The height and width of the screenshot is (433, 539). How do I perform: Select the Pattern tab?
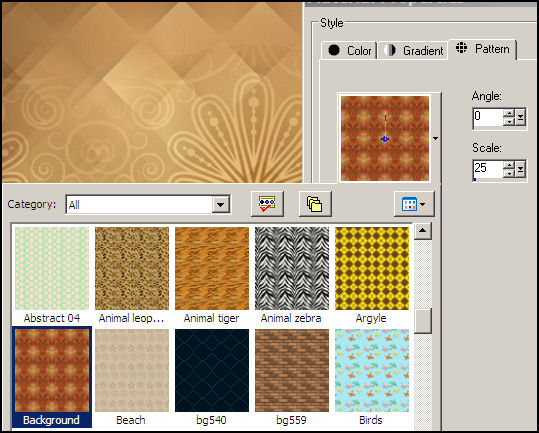tap(482, 49)
